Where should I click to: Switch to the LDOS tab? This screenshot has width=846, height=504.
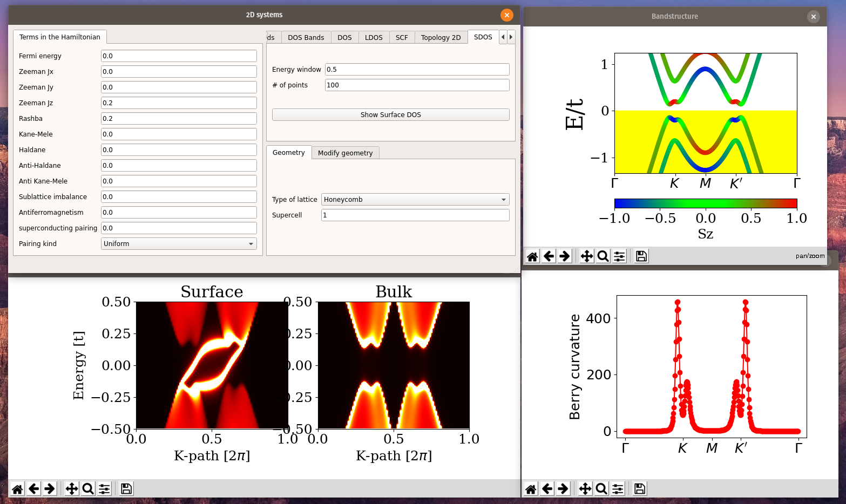coord(374,37)
